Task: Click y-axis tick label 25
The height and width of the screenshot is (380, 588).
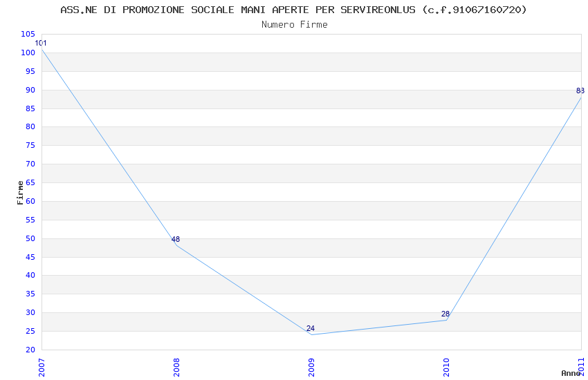Action: click(30, 332)
